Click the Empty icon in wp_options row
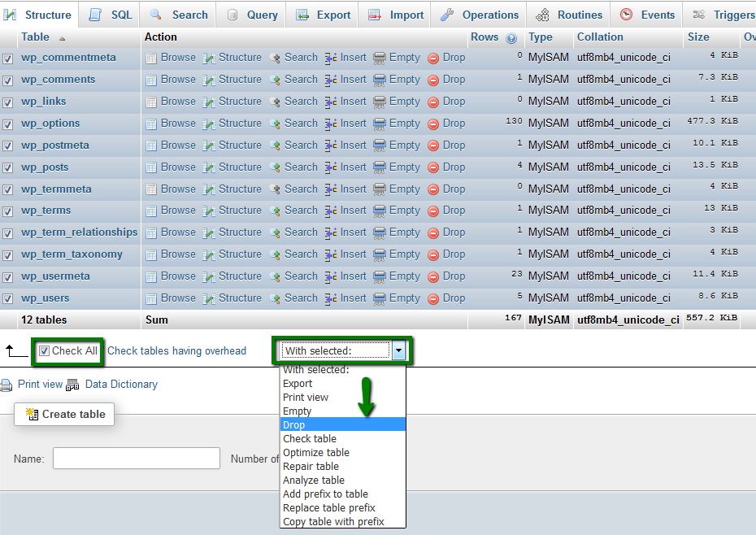The height and width of the screenshot is (535, 756). click(380, 124)
